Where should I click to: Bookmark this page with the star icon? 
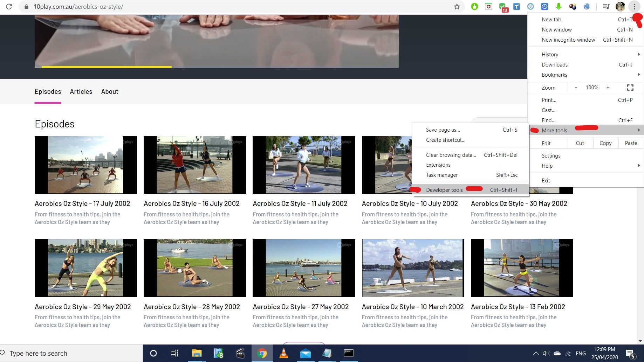point(457,7)
